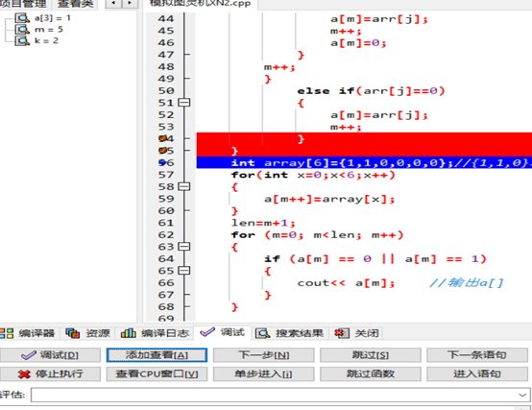Click the bar chart icon for 编译日志
Image resolution: width=532 pixels, height=410 pixels.
(x=129, y=333)
